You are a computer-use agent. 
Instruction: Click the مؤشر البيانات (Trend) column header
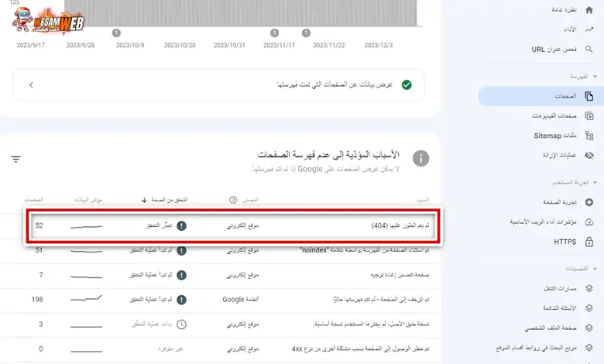point(88,200)
